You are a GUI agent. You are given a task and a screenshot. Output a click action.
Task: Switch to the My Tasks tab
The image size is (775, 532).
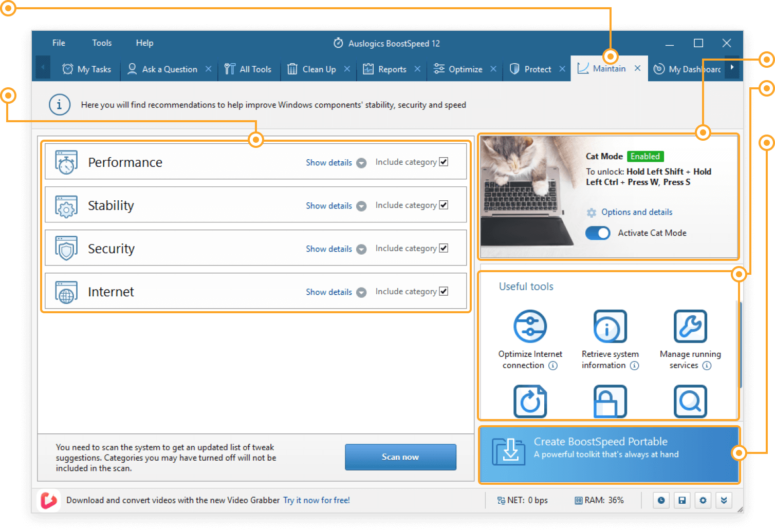coord(86,69)
